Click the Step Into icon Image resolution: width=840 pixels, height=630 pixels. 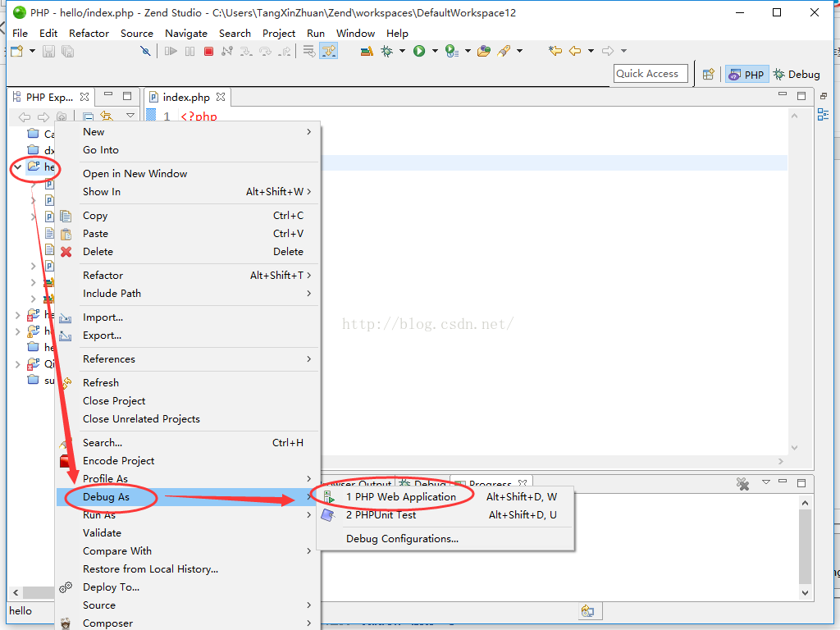click(x=246, y=52)
